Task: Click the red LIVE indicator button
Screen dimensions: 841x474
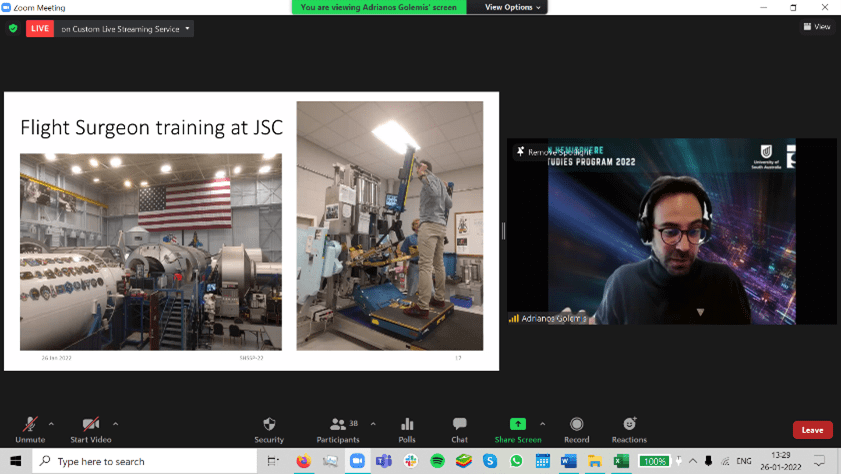Action: coord(40,28)
